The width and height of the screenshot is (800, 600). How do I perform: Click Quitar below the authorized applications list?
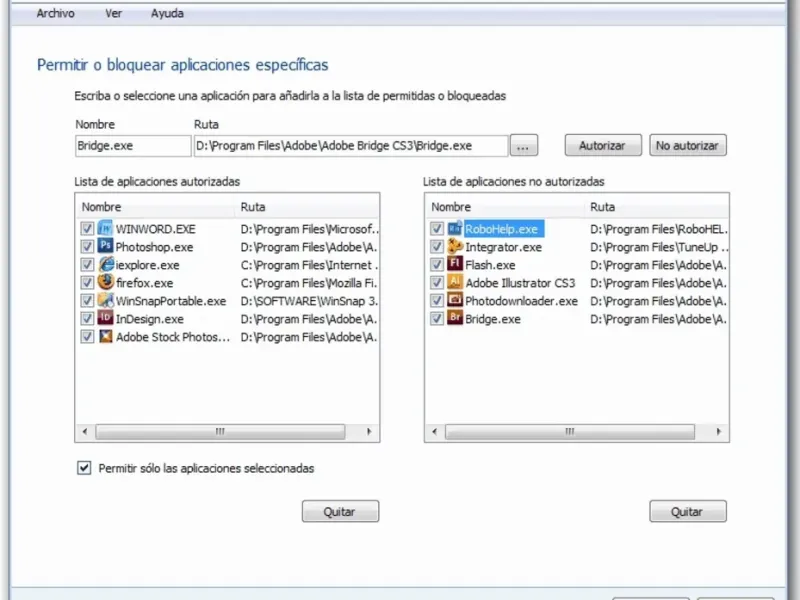(340, 511)
